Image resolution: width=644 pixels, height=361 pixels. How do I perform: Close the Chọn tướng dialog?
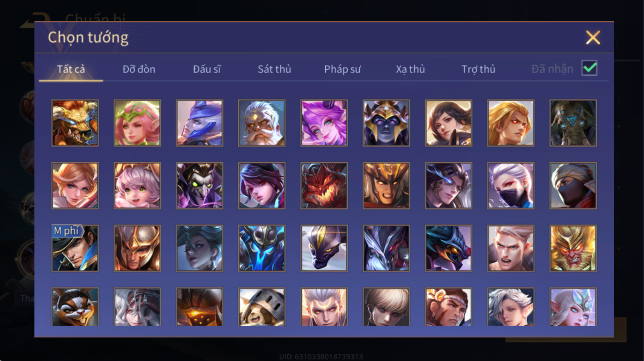(x=593, y=37)
